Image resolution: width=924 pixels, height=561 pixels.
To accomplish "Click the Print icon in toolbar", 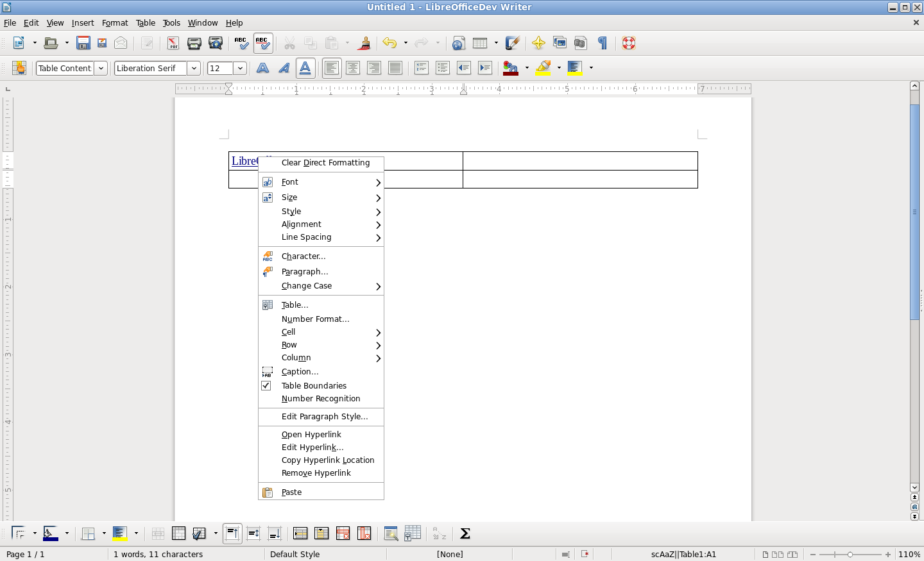I will [194, 43].
